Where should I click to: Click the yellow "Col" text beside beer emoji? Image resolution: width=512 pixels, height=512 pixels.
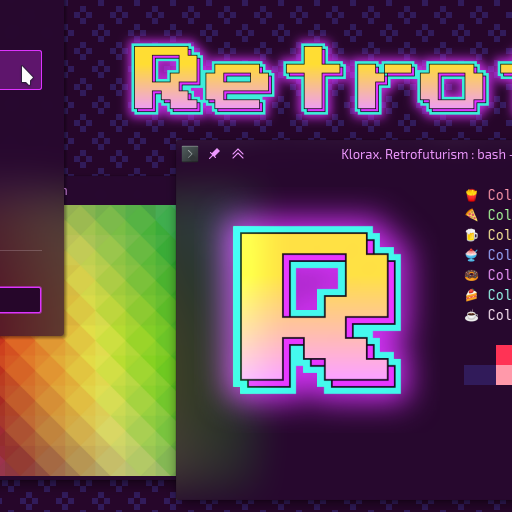(499, 235)
